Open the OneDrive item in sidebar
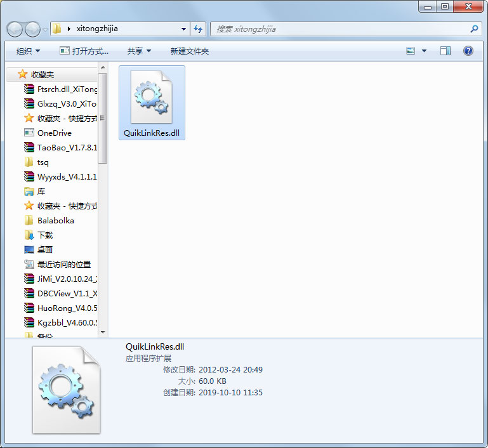The width and height of the screenshot is (488, 448). [x=54, y=133]
